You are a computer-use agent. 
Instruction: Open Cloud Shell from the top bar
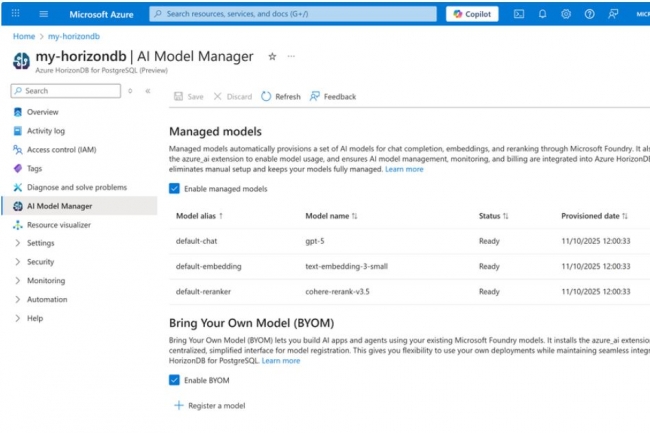(519, 14)
